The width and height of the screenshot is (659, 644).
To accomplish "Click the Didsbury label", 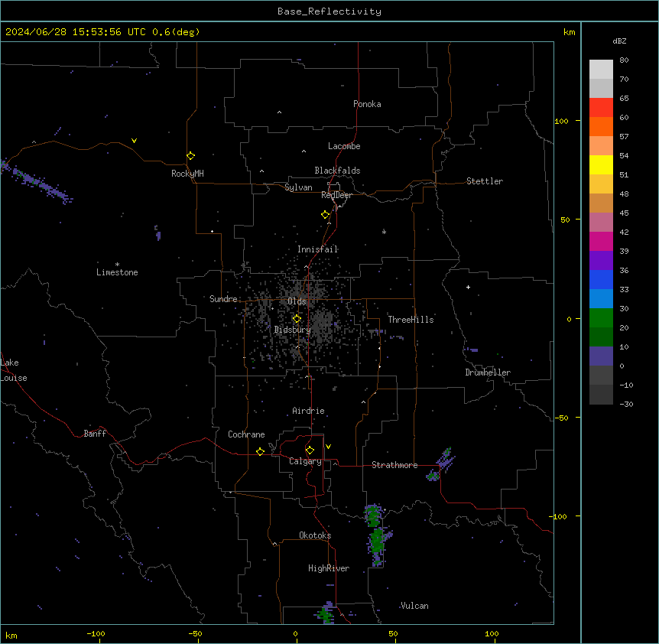I will pos(293,330).
